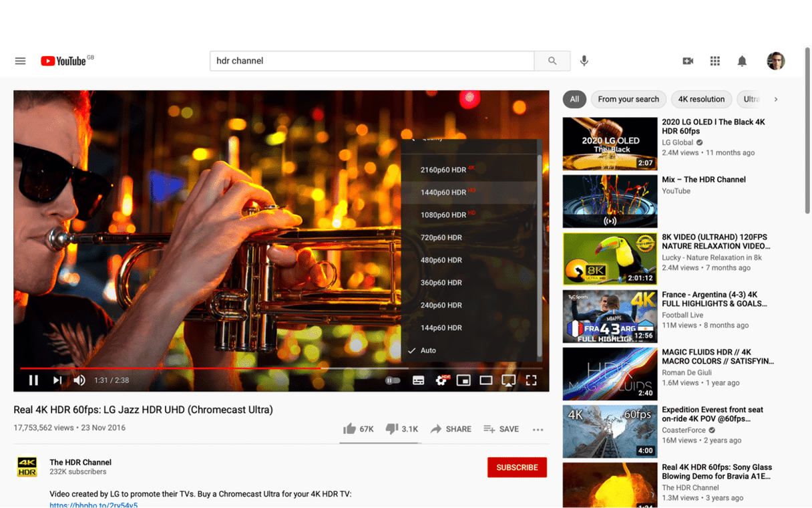Select 720p60 HDR quality

(469, 238)
